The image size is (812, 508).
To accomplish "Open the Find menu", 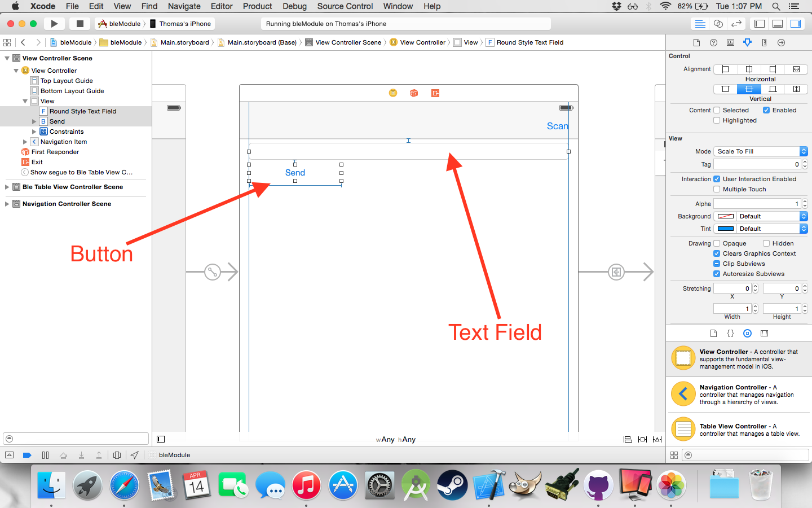I will (x=149, y=6).
